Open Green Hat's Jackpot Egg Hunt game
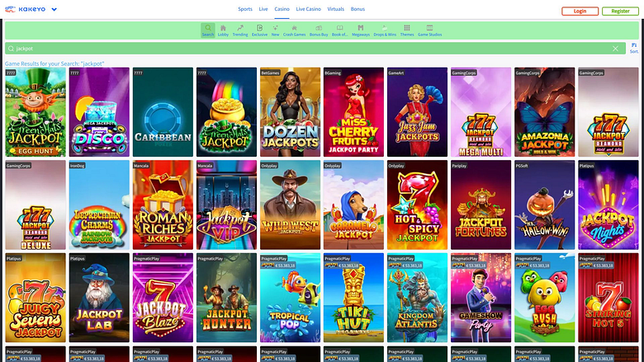Image resolution: width=644 pixels, height=362 pixels. tap(36, 112)
